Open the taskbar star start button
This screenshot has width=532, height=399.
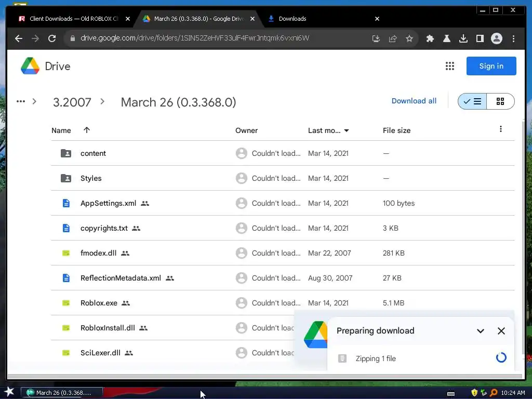pyautogui.click(x=9, y=392)
